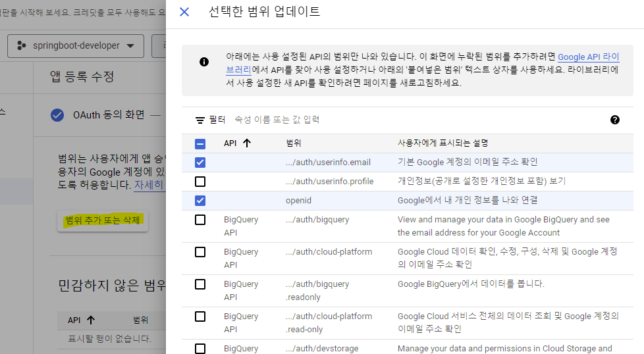The image size is (644, 354).
Task: Click the .../auth/bigquery scope text
Action: (x=317, y=220)
